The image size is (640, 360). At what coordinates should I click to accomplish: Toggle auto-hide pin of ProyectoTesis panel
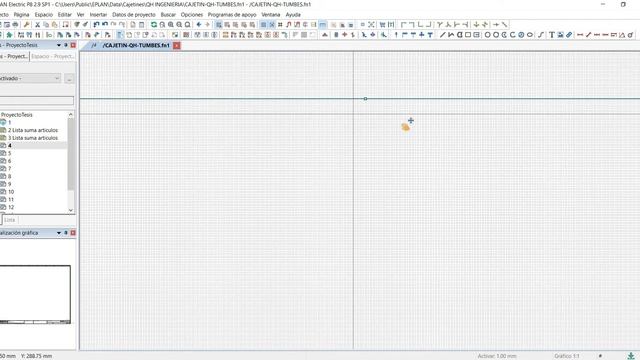[x=66, y=45]
